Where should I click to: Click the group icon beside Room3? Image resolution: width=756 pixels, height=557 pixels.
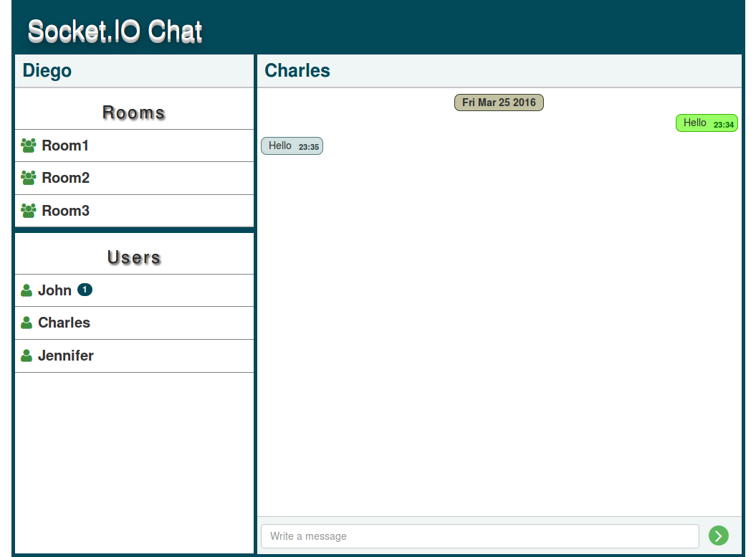pos(29,211)
